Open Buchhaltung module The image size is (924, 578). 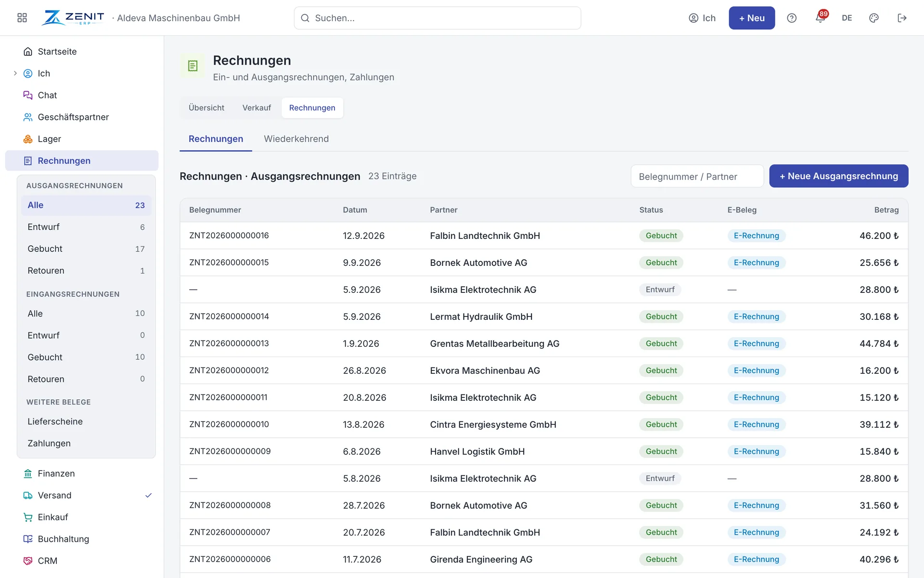82,539
